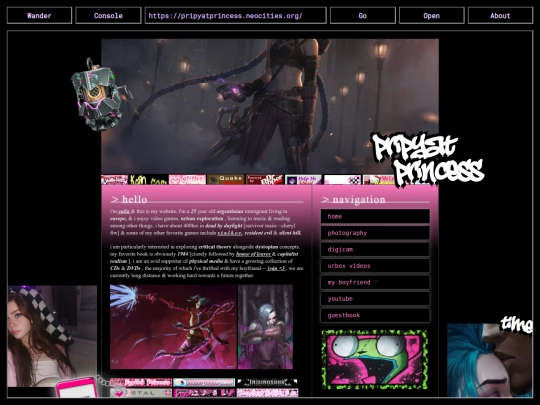This screenshot has width=540, height=405.
Task: Open the urbex videos section
Action: 375,266
